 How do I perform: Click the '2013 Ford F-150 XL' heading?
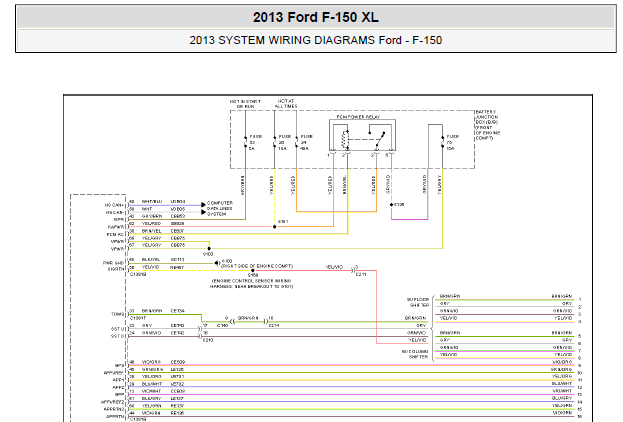coord(316,17)
